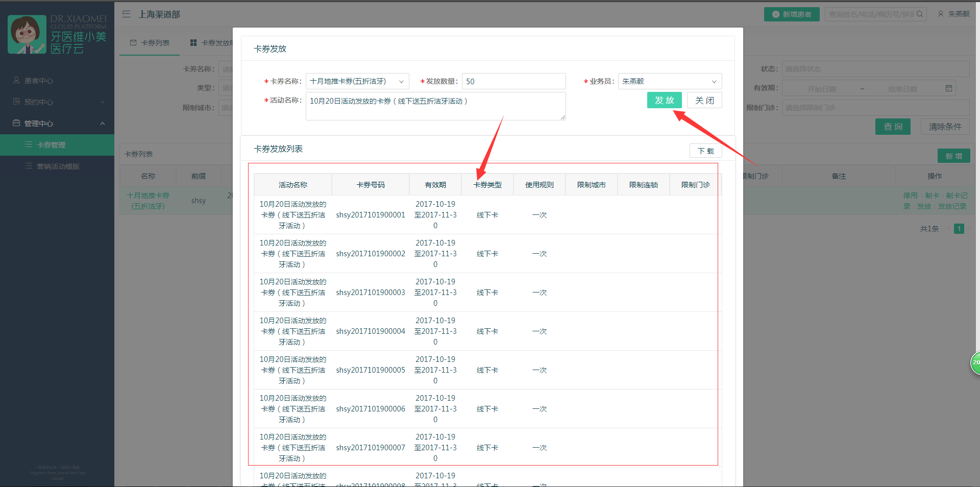Click the 发放数量 input field
Image resolution: width=980 pixels, height=487 pixels.
point(513,81)
